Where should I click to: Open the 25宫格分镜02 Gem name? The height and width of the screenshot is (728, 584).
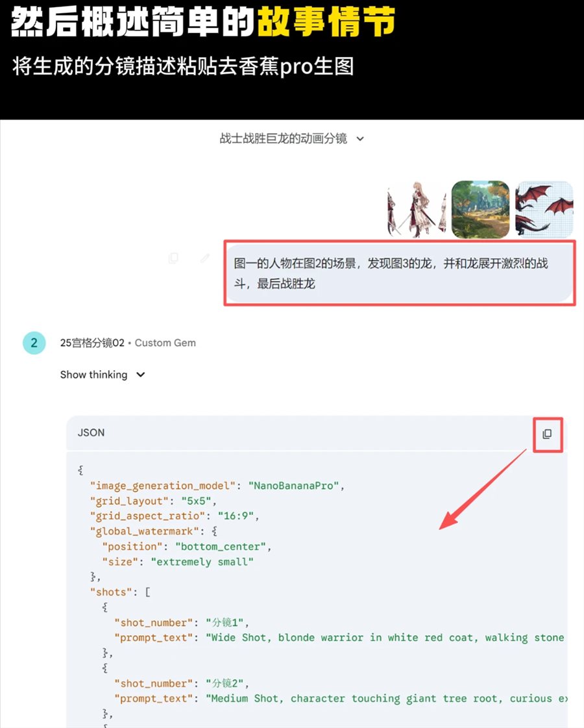92,343
